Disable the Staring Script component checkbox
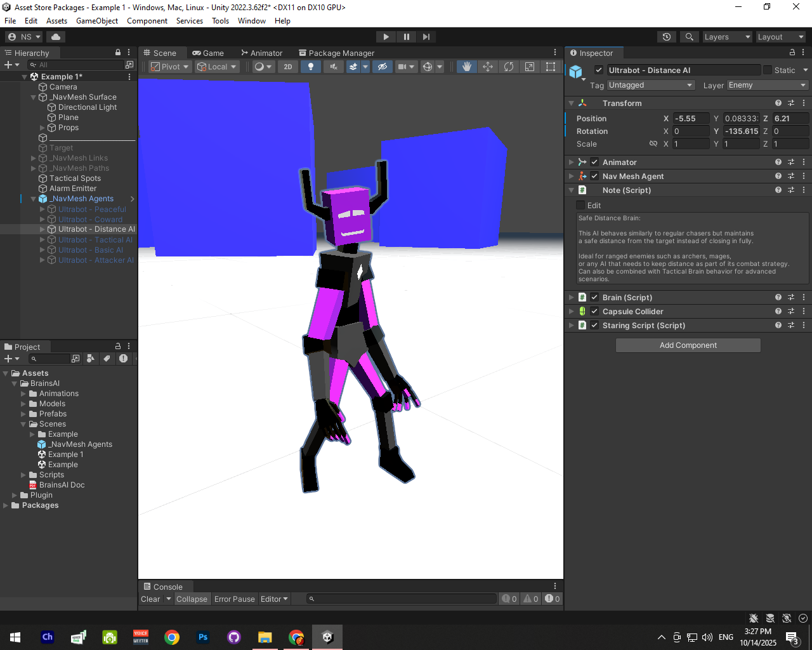This screenshot has height=650, width=812. pos(594,325)
